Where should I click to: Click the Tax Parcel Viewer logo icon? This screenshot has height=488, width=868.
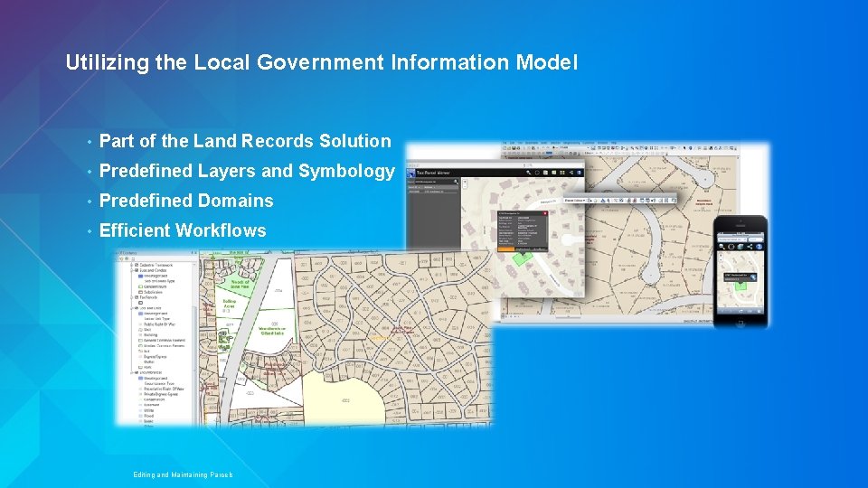click(x=410, y=173)
